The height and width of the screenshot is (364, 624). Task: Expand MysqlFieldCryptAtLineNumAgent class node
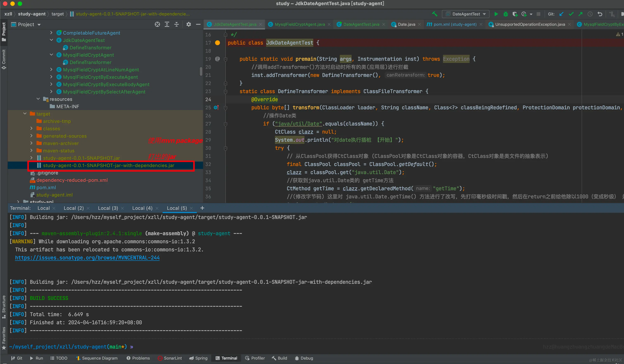(x=51, y=70)
